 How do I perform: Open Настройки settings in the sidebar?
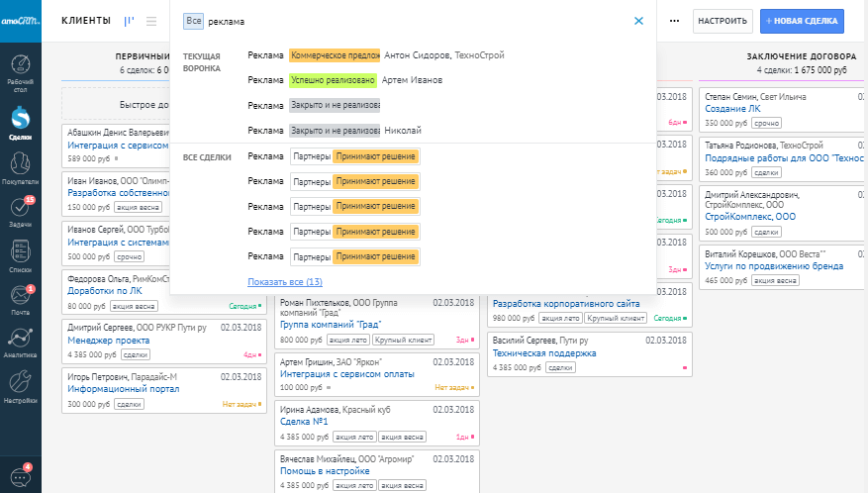[20, 385]
